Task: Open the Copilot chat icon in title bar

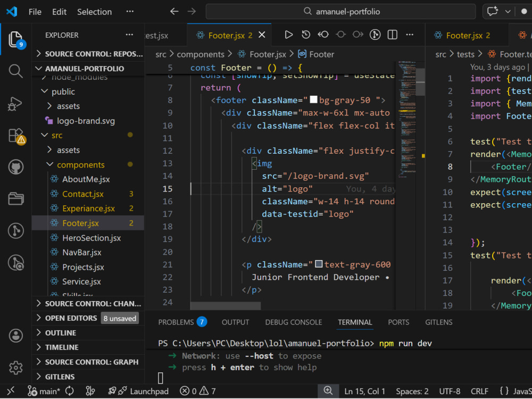Action: click(x=493, y=12)
